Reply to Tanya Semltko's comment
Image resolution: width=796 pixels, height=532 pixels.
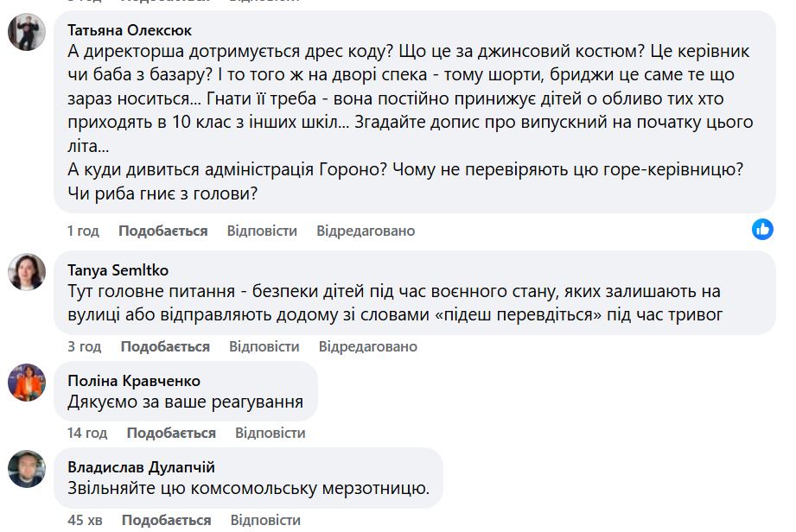(264, 346)
